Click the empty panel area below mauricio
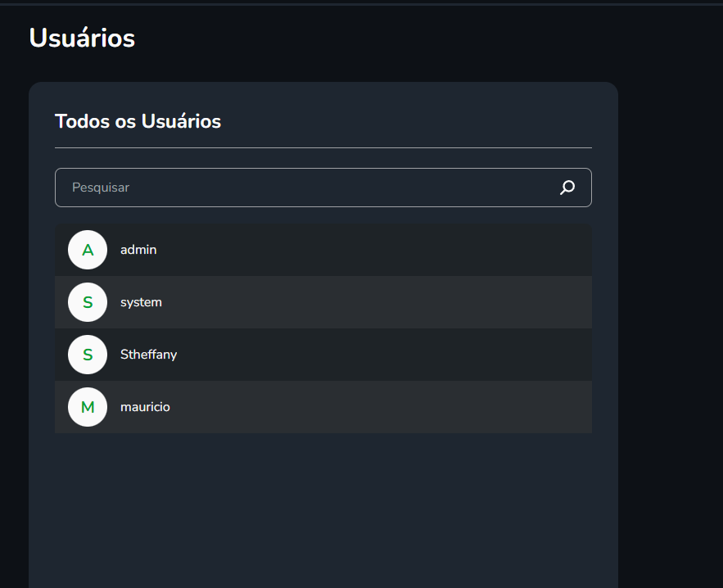723x588 pixels. [323, 508]
